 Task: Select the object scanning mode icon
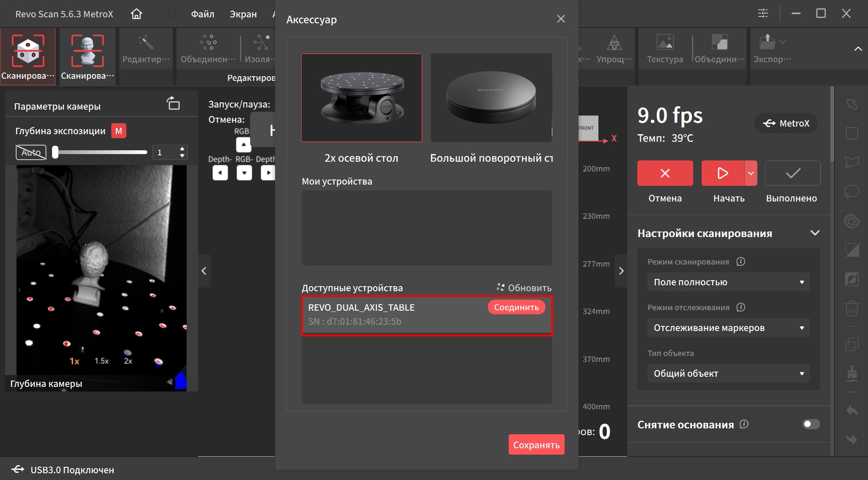(28, 51)
